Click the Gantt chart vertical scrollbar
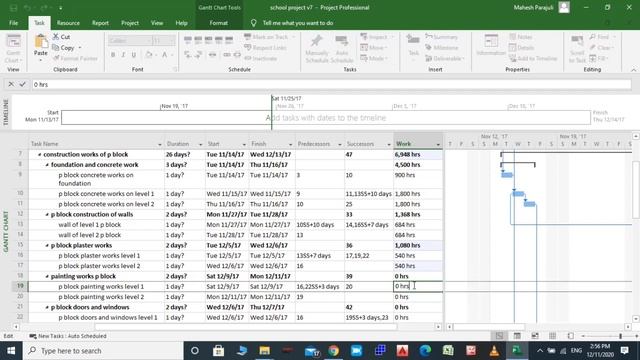Viewport: 640px width, 360px height. click(x=636, y=190)
